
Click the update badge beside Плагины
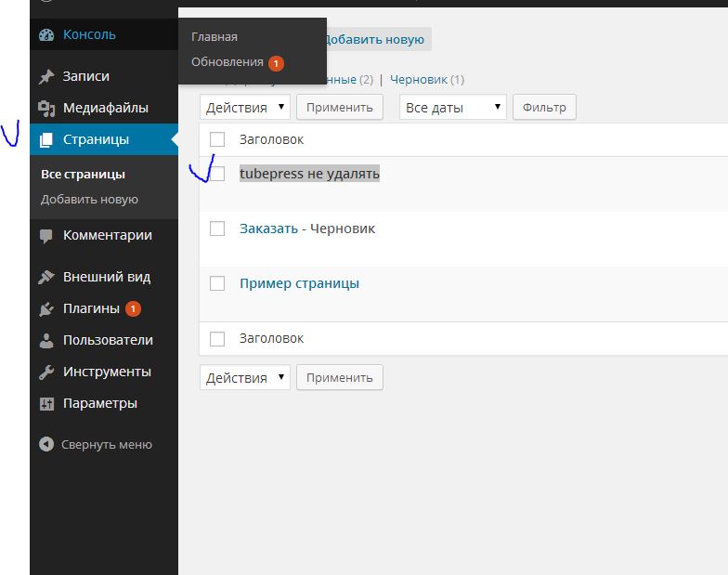133,308
